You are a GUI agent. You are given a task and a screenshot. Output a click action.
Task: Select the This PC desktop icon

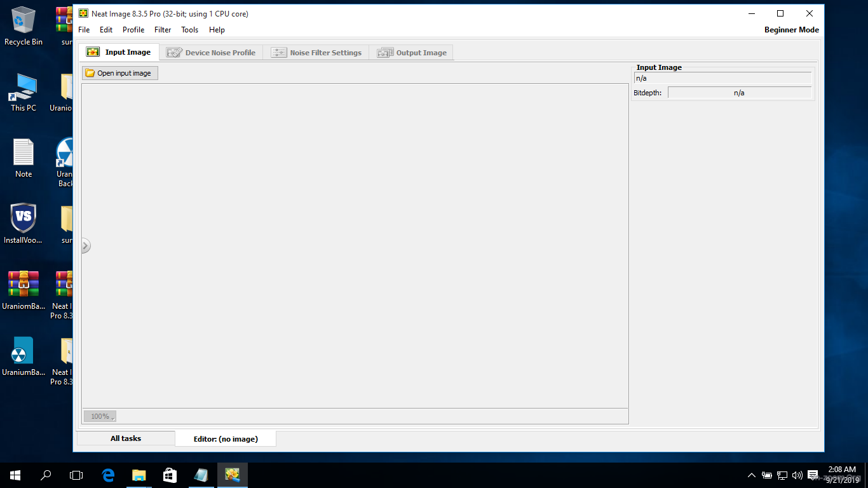coord(24,93)
